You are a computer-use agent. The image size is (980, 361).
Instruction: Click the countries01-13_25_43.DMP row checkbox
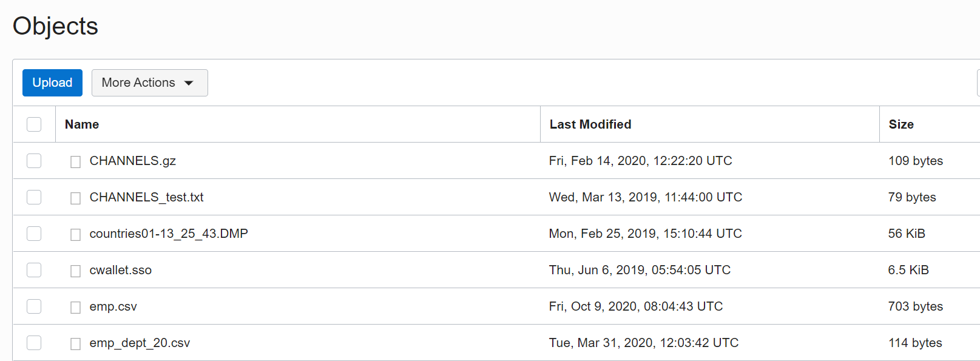pos(34,234)
